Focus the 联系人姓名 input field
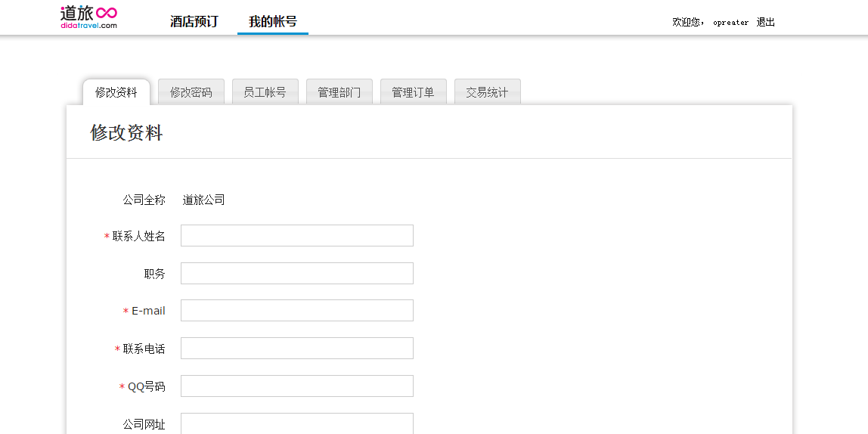 point(296,236)
